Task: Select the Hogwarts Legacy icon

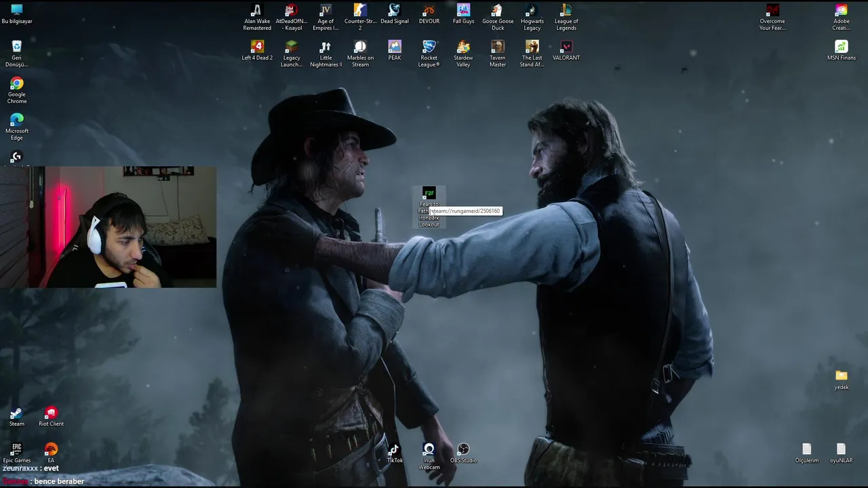Action: pyautogui.click(x=532, y=18)
